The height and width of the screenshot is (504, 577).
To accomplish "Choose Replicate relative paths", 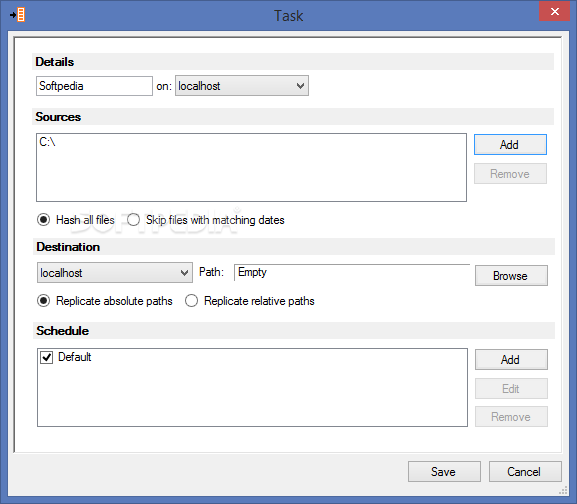I will pyautogui.click(x=250, y=301).
